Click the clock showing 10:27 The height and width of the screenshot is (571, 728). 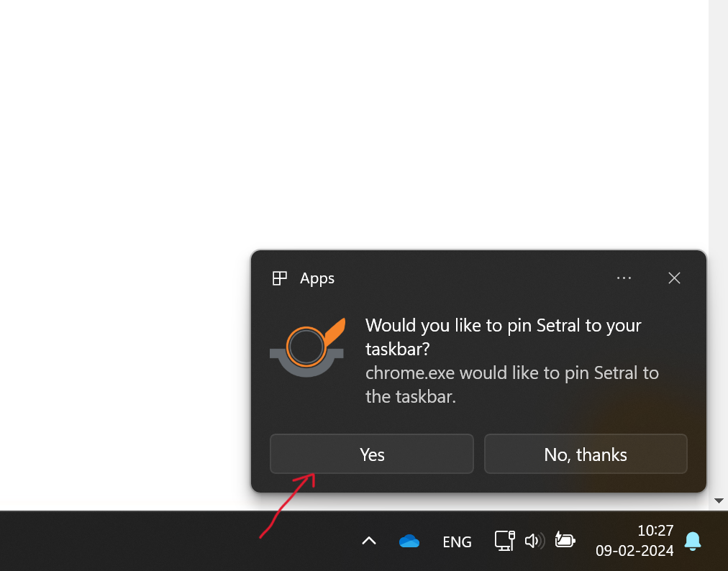click(655, 530)
